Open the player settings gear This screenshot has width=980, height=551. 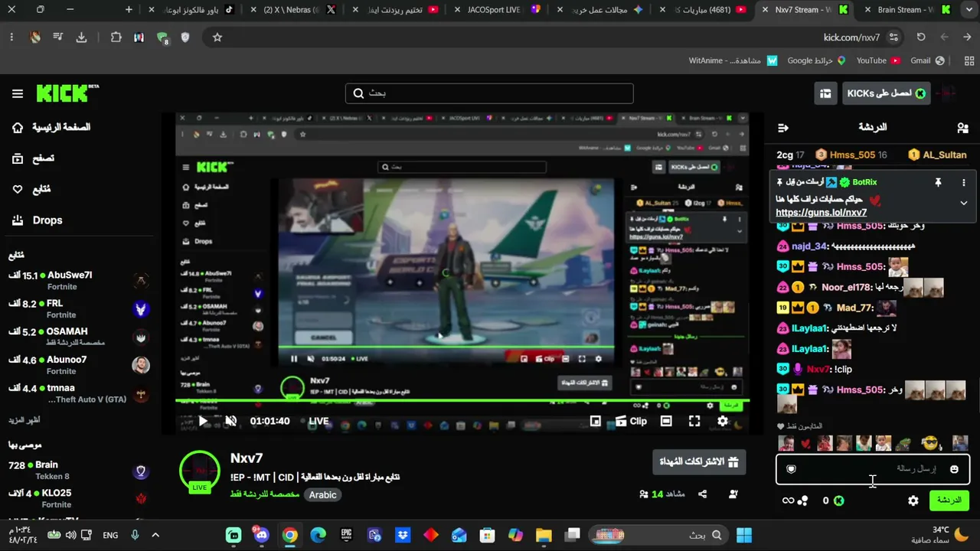(723, 421)
